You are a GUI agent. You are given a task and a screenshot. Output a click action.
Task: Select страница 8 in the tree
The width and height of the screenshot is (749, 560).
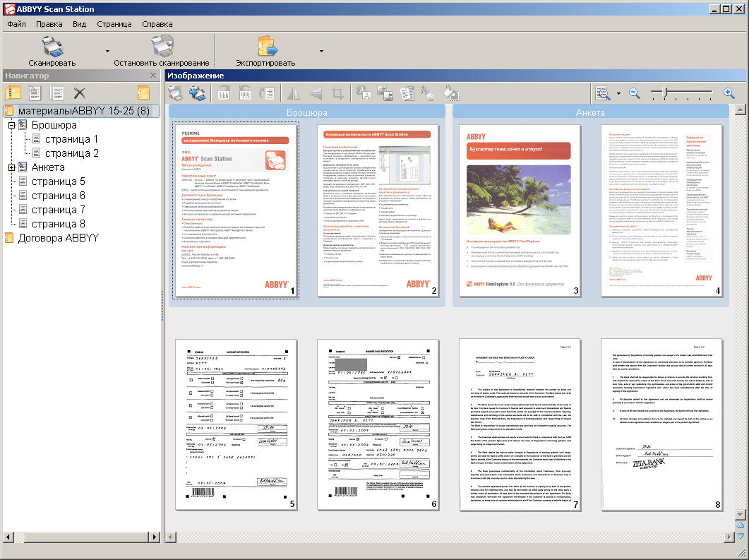(58, 224)
